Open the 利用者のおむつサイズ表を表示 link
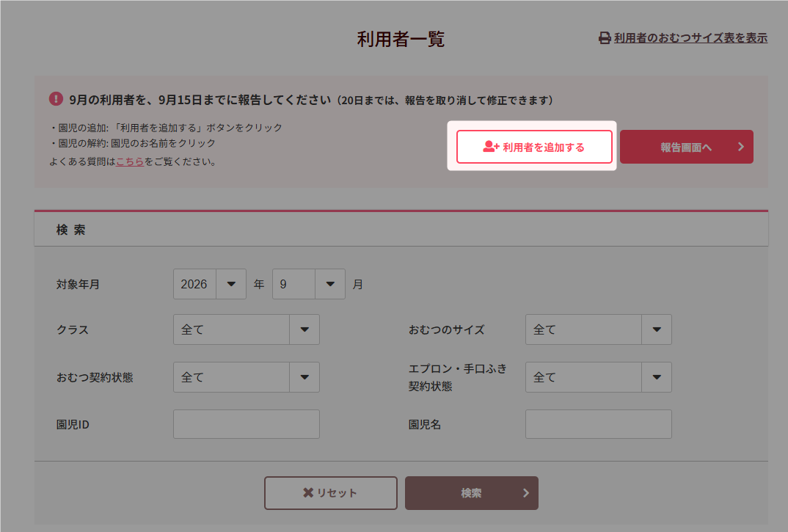This screenshot has width=788, height=532. 690,38
